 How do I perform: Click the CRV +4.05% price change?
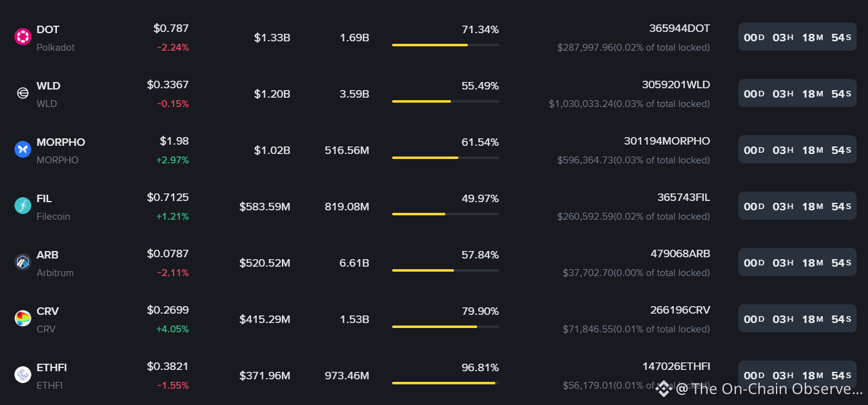coord(172,329)
